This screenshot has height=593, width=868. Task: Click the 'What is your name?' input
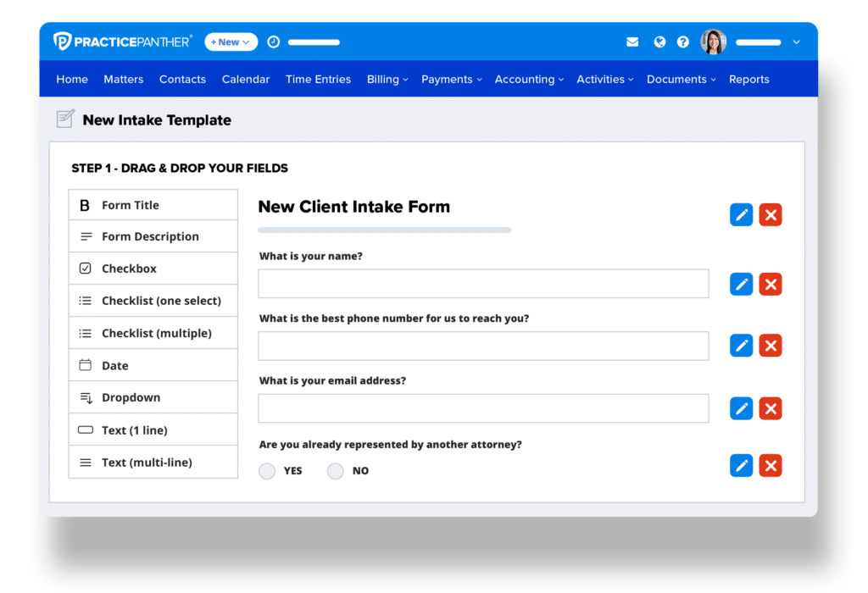tap(483, 284)
